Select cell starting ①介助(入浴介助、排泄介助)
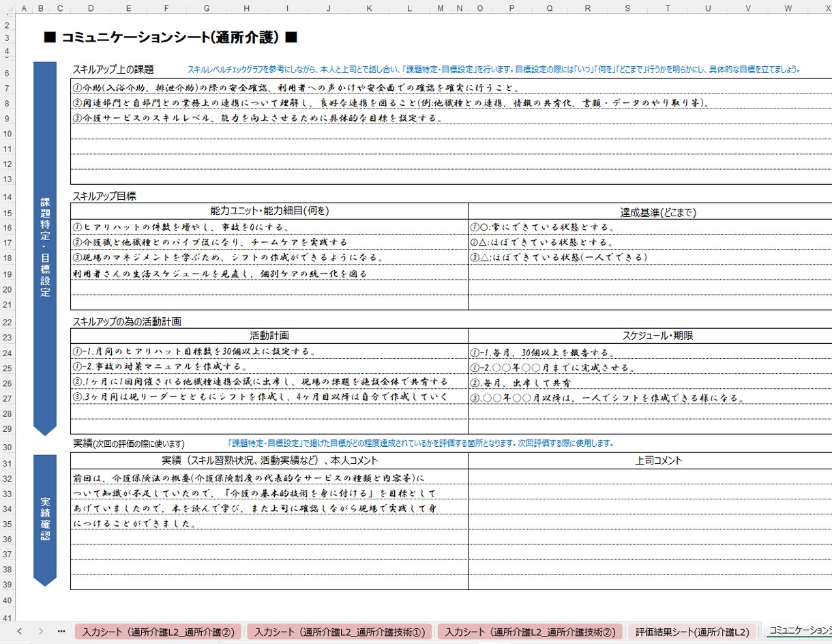Screen dimensions: 832x644 [451, 88]
